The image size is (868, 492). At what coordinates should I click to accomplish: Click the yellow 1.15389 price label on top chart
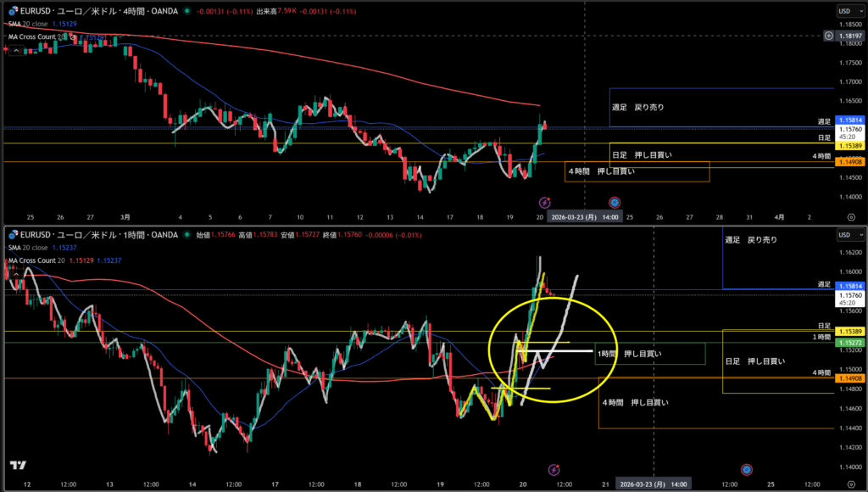click(849, 146)
